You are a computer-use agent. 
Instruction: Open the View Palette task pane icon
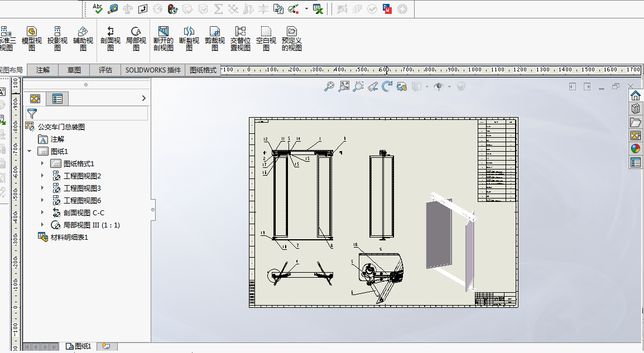pos(636,136)
